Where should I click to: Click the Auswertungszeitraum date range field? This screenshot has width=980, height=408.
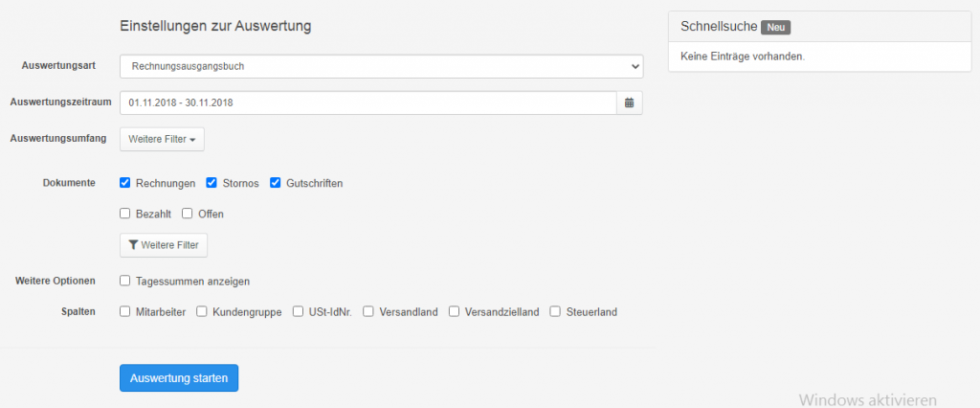[x=368, y=102]
